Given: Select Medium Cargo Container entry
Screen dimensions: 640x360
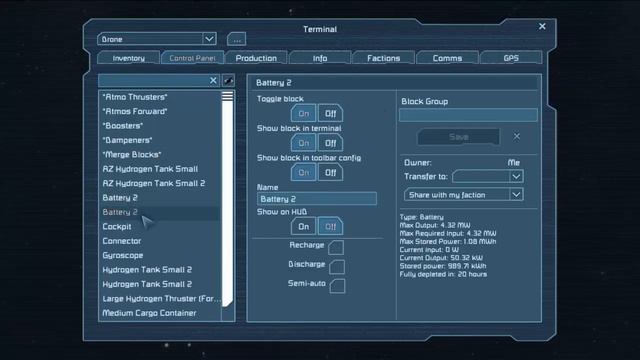Looking at the screenshot, I should click(x=160, y=313).
